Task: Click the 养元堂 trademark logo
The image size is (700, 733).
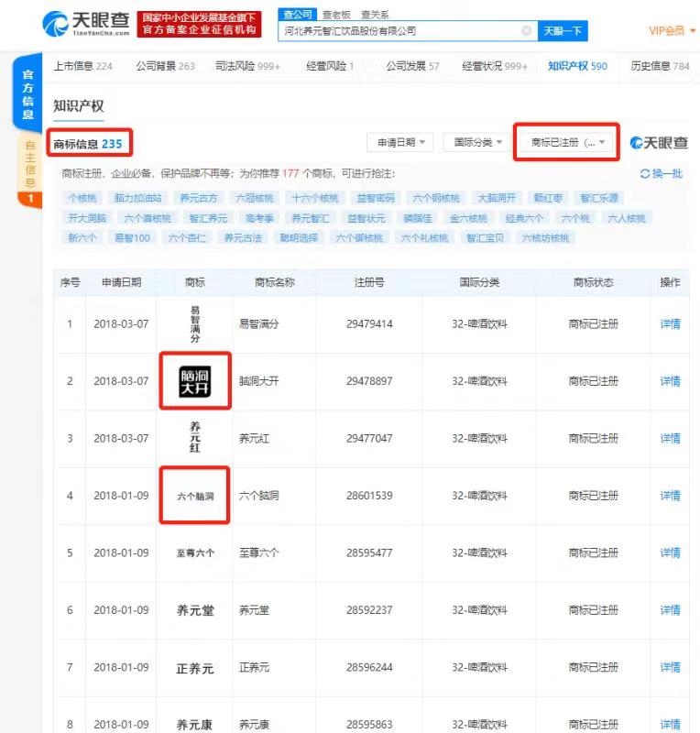Action: (x=194, y=610)
